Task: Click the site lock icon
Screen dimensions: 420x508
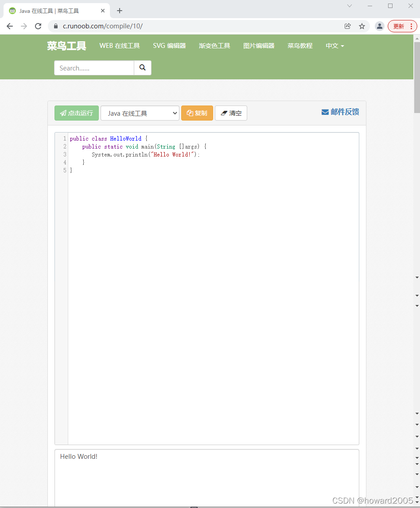Action: [56, 26]
